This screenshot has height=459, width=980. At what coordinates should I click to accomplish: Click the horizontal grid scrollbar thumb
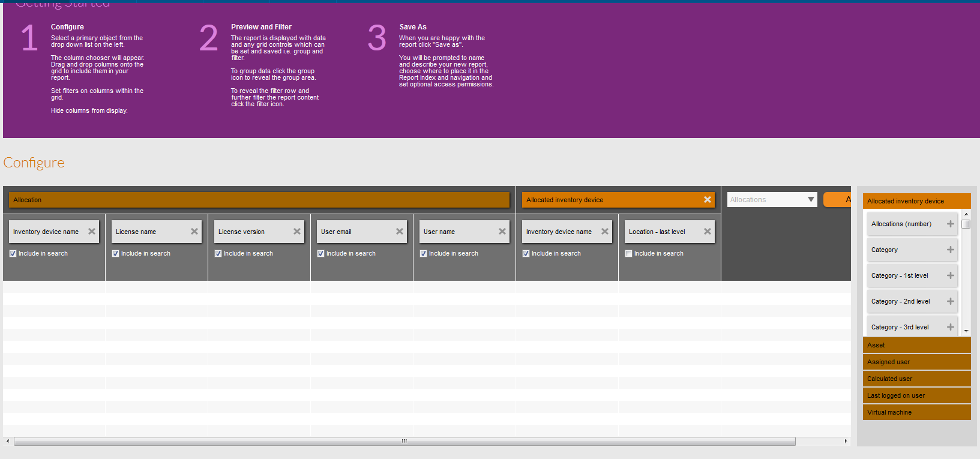(404, 441)
